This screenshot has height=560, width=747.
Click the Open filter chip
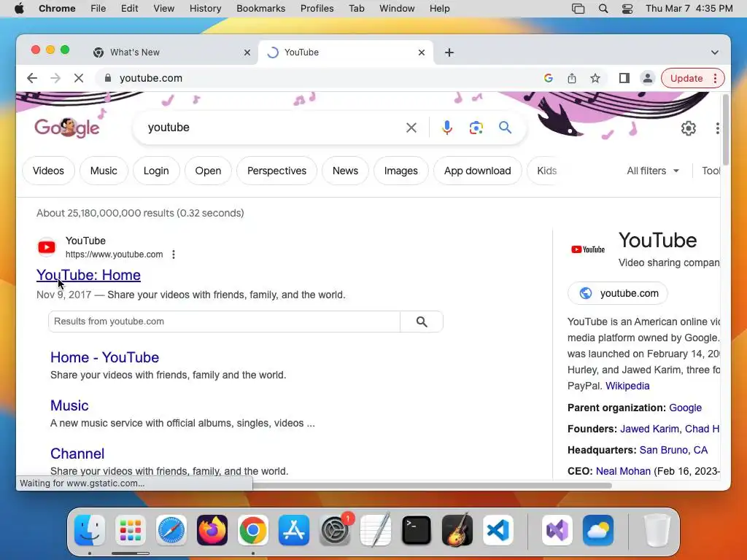click(x=208, y=171)
